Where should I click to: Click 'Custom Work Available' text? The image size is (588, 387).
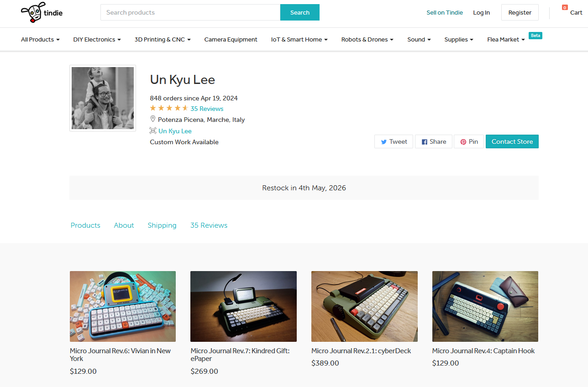[x=184, y=142]
